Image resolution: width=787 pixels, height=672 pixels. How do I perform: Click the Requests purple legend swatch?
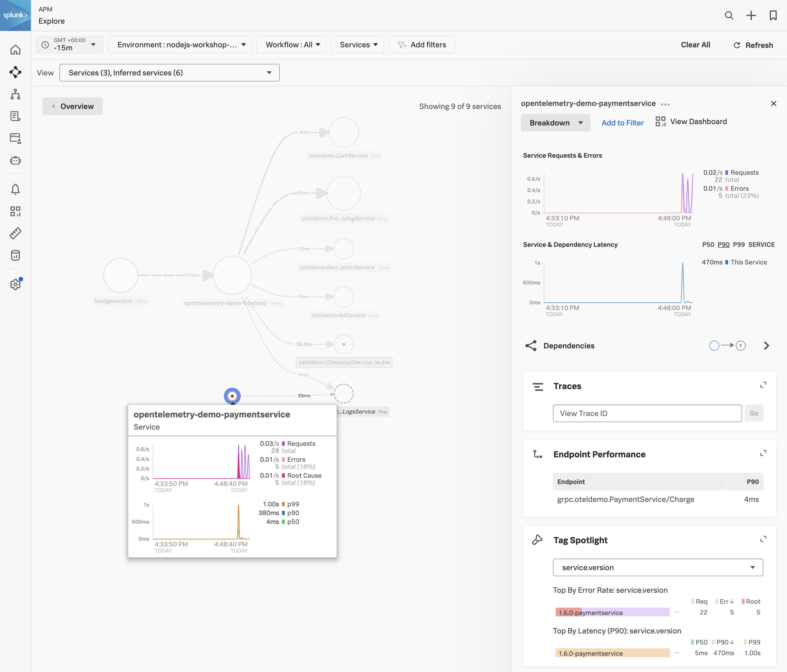[x=727, y=172]
